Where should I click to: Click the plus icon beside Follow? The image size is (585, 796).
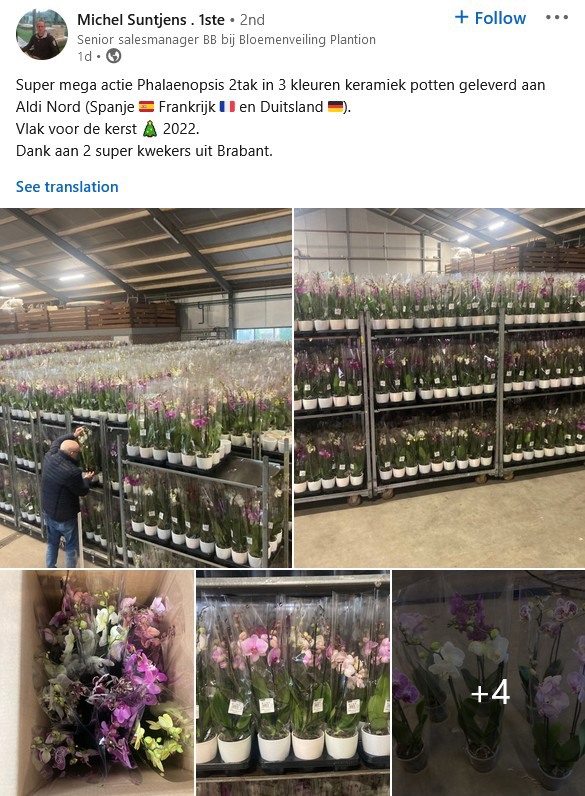click(x=462, y=17)
